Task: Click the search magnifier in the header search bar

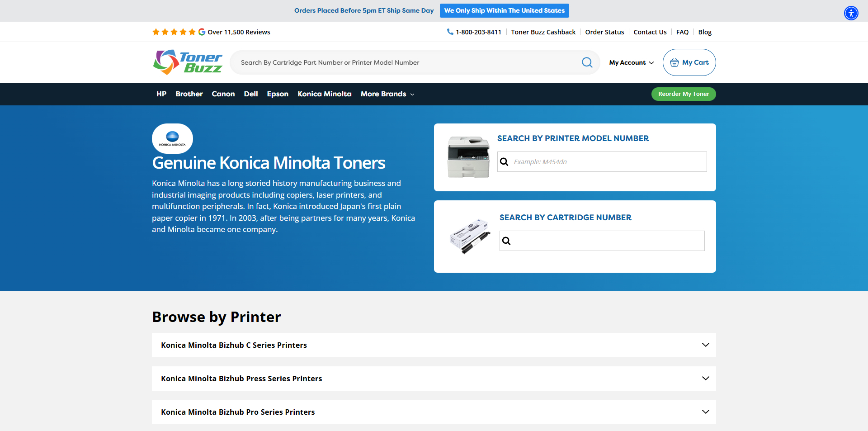Action: point(587,62)
